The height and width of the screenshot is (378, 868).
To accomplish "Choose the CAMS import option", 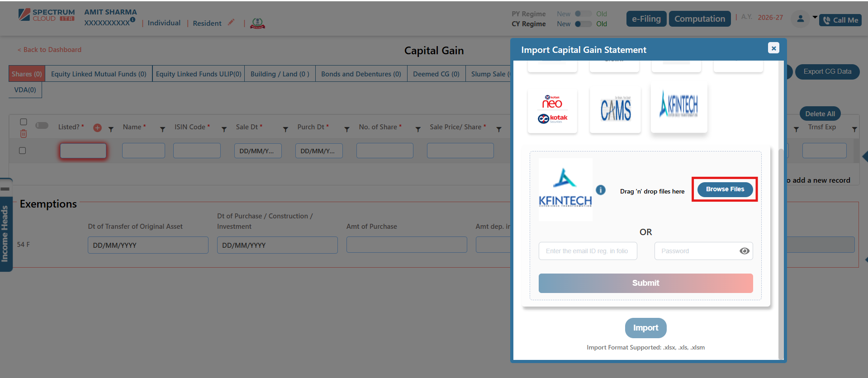I will coord(615,110).
